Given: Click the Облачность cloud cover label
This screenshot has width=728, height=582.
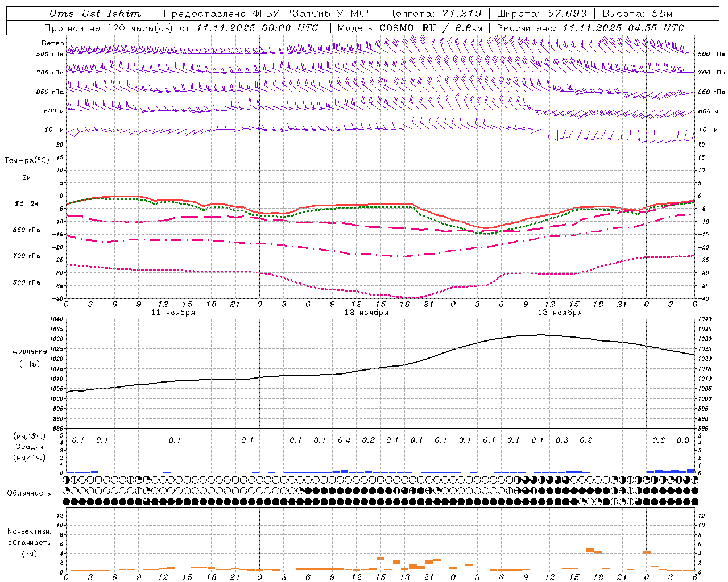Looking at the screenshot, I should 29,493.
